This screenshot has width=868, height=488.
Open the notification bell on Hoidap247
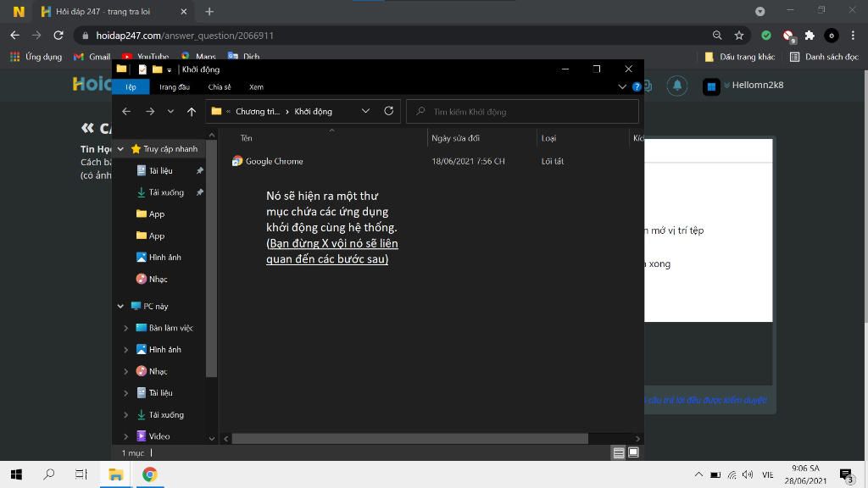[677, 86]
